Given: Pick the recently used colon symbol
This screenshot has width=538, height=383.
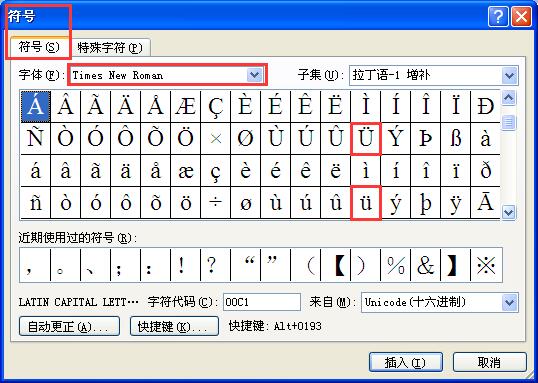Looking at the screenshot, I should [x=155, y=265].
